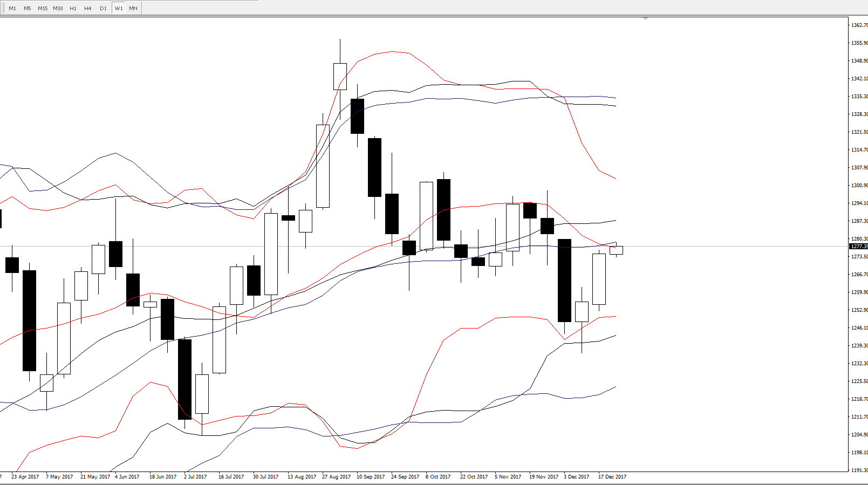Click the 1191.30 price axis label
The width and height of the screenshot is (868, 485).
(859, 470)
